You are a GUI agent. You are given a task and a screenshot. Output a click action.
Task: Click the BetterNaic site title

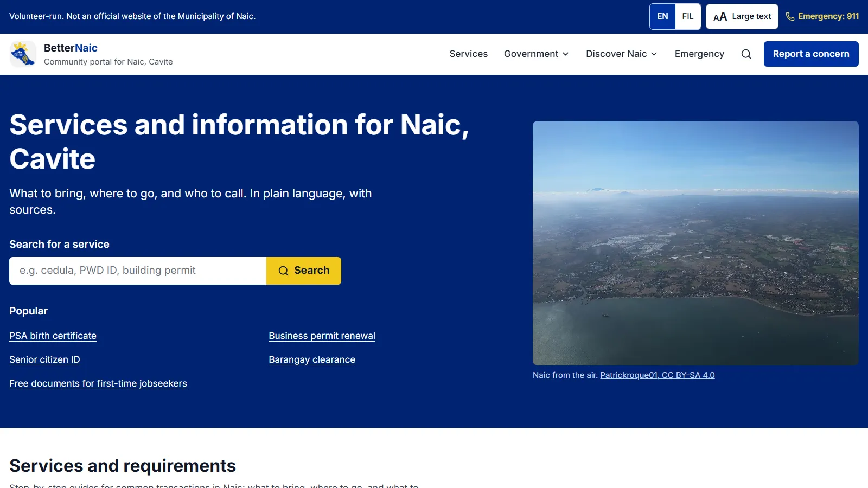tap(71, 48)
